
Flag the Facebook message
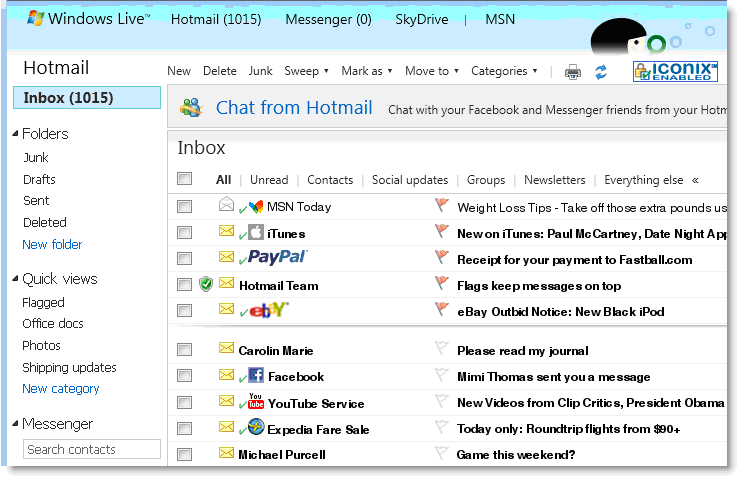pyautogui.click(x=442, y=375)
